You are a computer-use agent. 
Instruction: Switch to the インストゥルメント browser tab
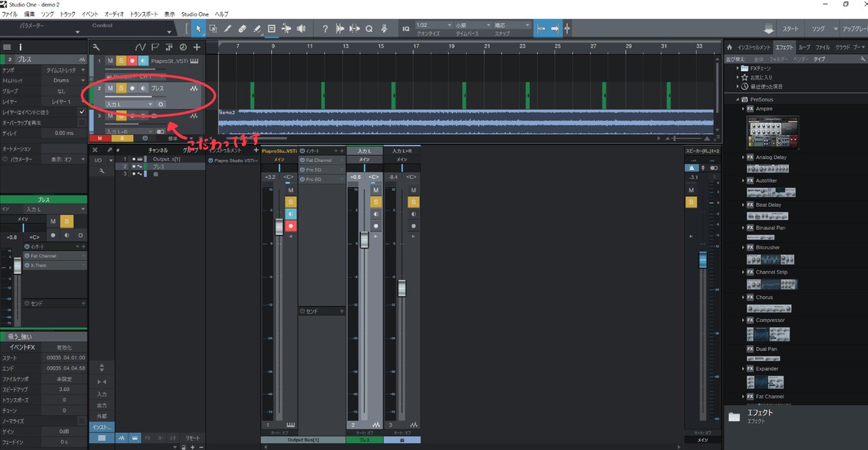(x=754, y=47)
